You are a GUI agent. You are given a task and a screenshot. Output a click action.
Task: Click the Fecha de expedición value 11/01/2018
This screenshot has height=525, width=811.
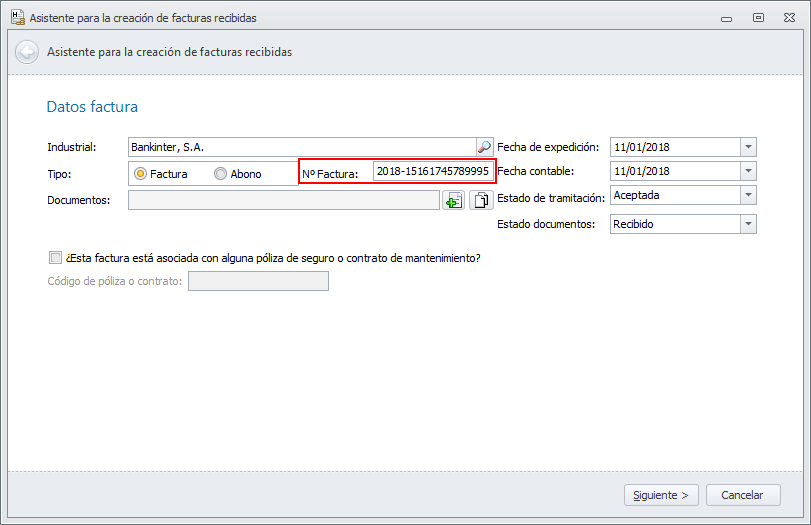(642, 147)
